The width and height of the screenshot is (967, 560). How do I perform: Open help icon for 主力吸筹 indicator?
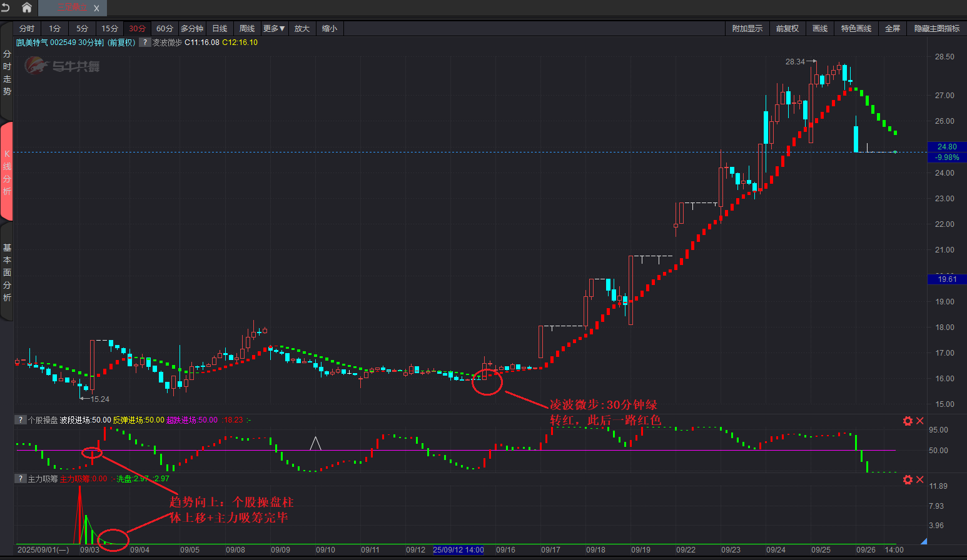click(21, 479)
